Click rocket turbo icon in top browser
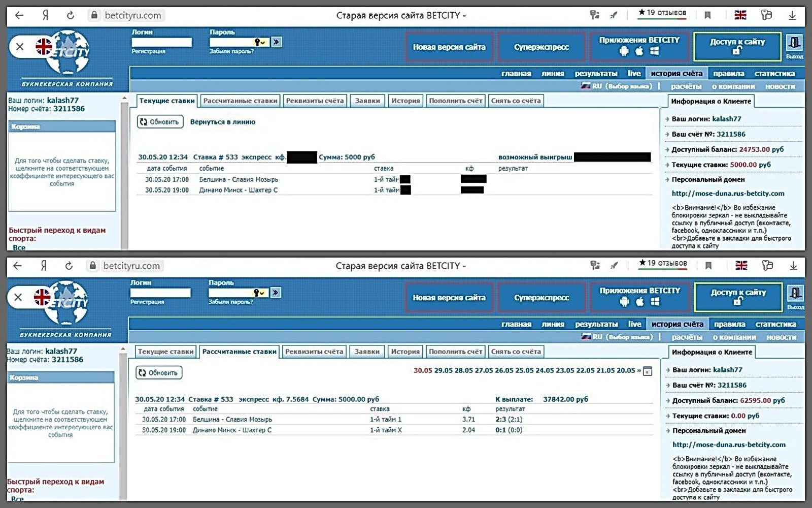Viewport: 812px width, 508px height. point(614,15)
